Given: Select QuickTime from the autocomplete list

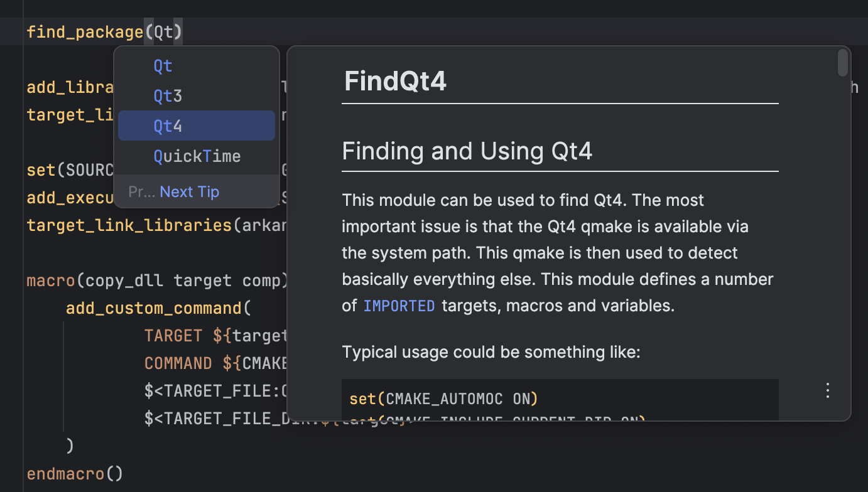Looking at the screenshot, I should pyautogui.click(x=197, y=156).
